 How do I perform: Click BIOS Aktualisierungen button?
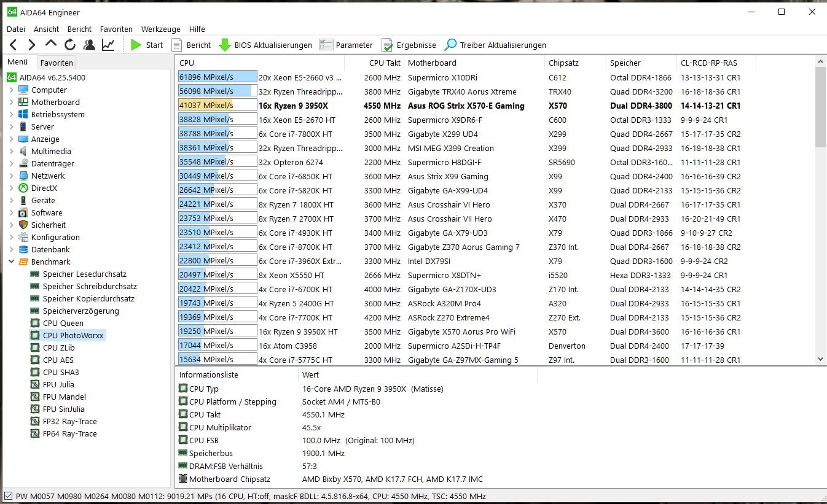tap(266, 45)
